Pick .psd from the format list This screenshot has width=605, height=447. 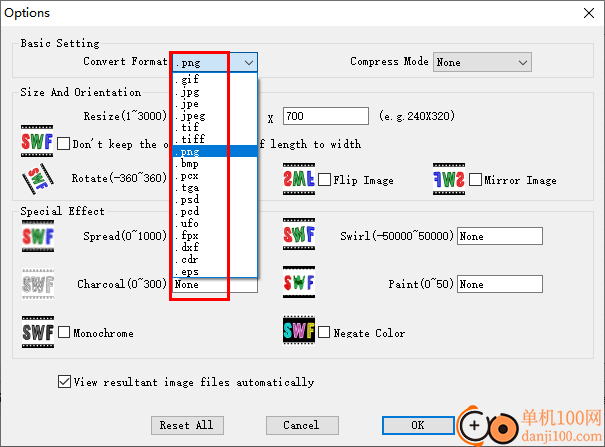pyautogui.click(x=215, y=199)
